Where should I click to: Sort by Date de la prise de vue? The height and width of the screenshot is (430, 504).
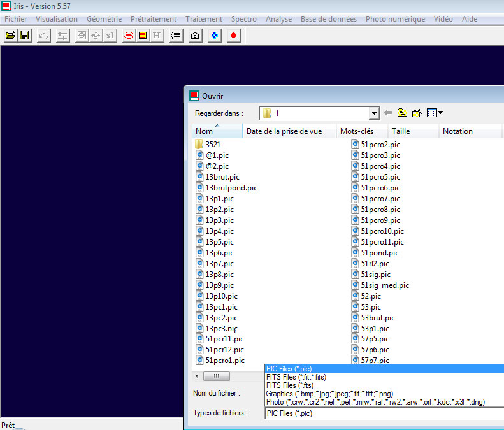pos(289,131)
